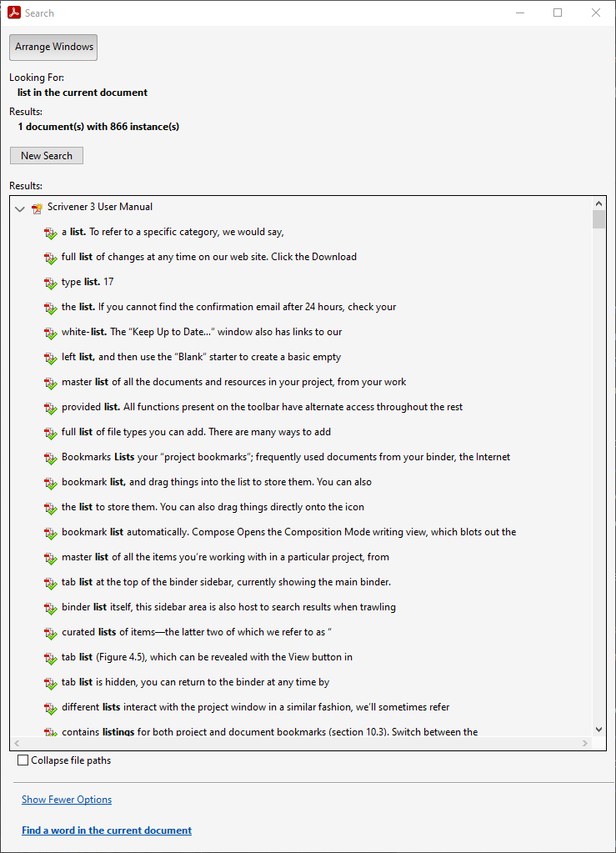This screenshot has height=853, width=616.
Task: Open "master list of all the documents" result
Action: 233,382
